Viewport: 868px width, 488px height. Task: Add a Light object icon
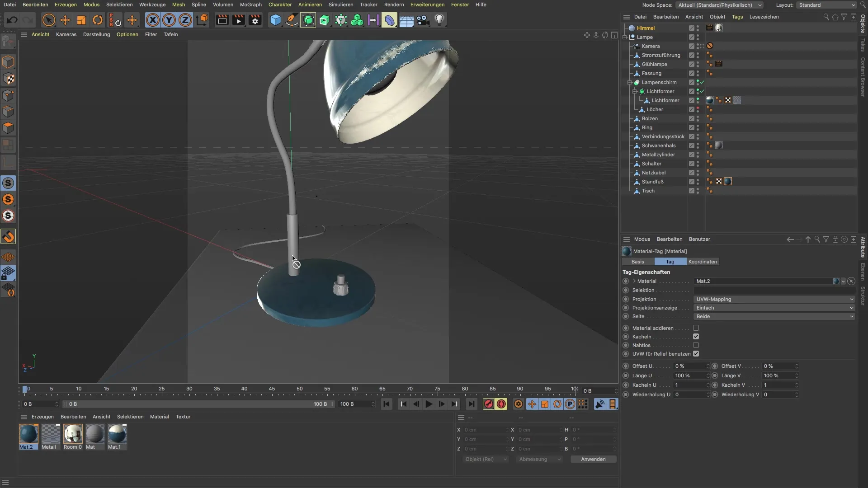(x=439, y=20)
